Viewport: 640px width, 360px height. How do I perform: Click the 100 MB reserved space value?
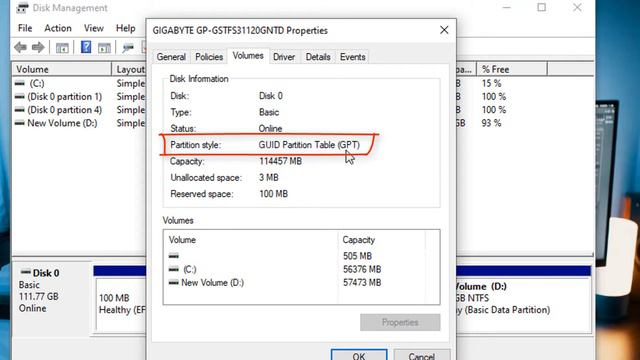click(273, 194)
